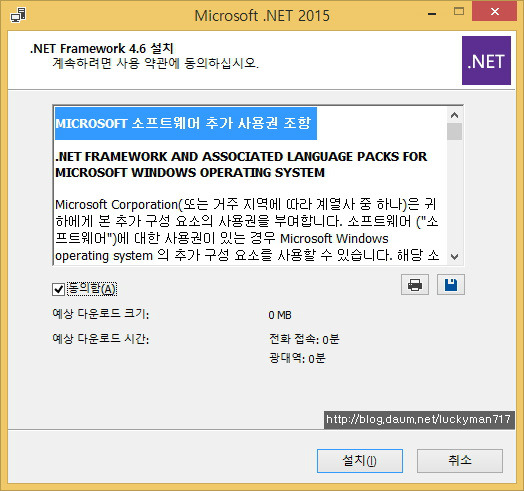Click the 0 MB download size value
This screenshot has width=524, height=491.
tap(280, 315)
